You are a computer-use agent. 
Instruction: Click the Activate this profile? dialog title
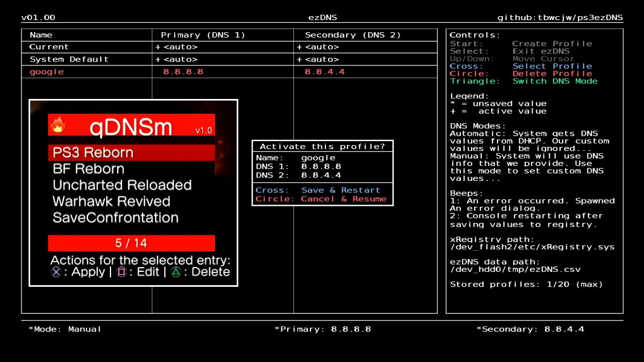tap(322, 146)
